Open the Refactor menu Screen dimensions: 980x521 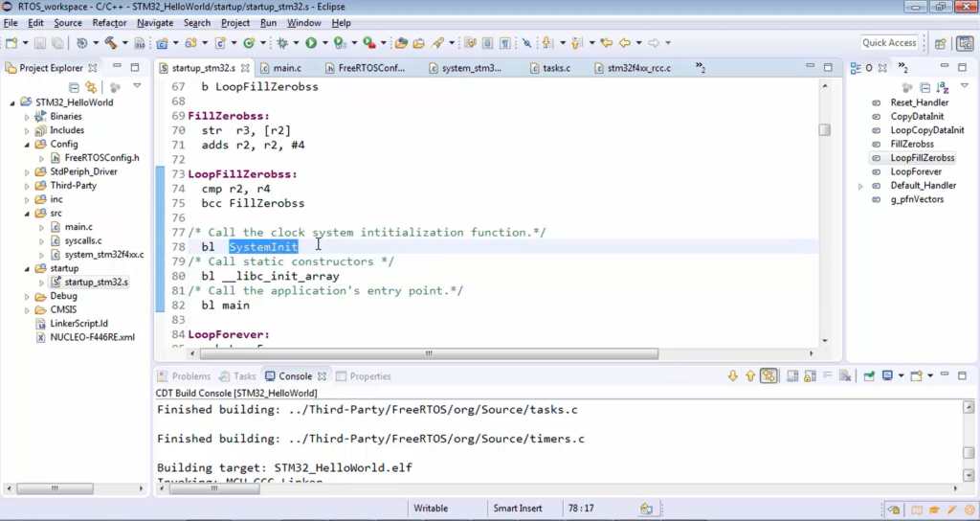pos(109,22)
